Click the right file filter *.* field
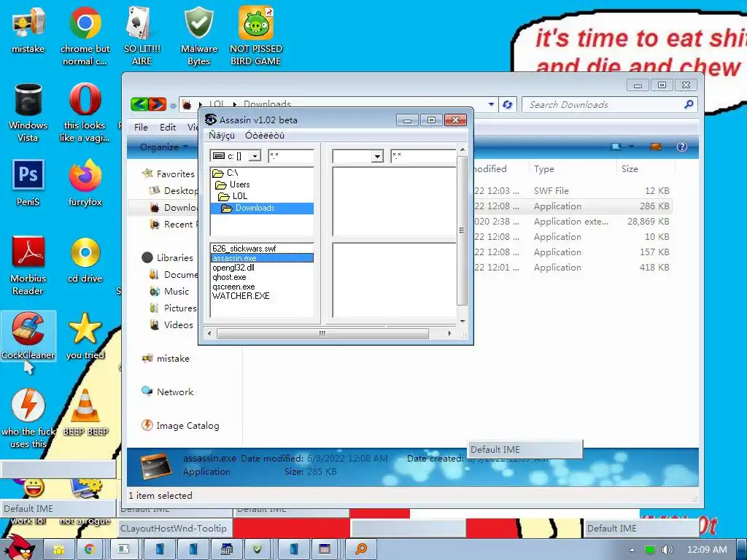This screenshot has height=560, width=747. 423,156
